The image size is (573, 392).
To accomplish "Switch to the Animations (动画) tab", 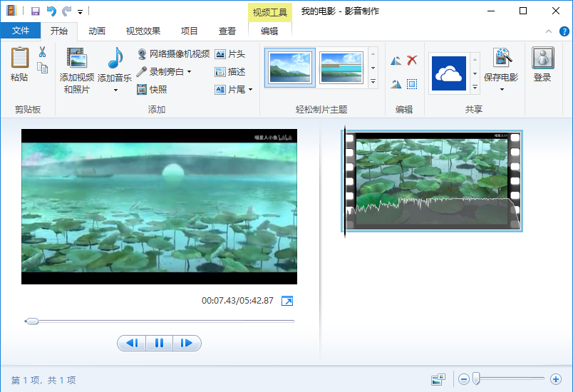I will (97, 31).
